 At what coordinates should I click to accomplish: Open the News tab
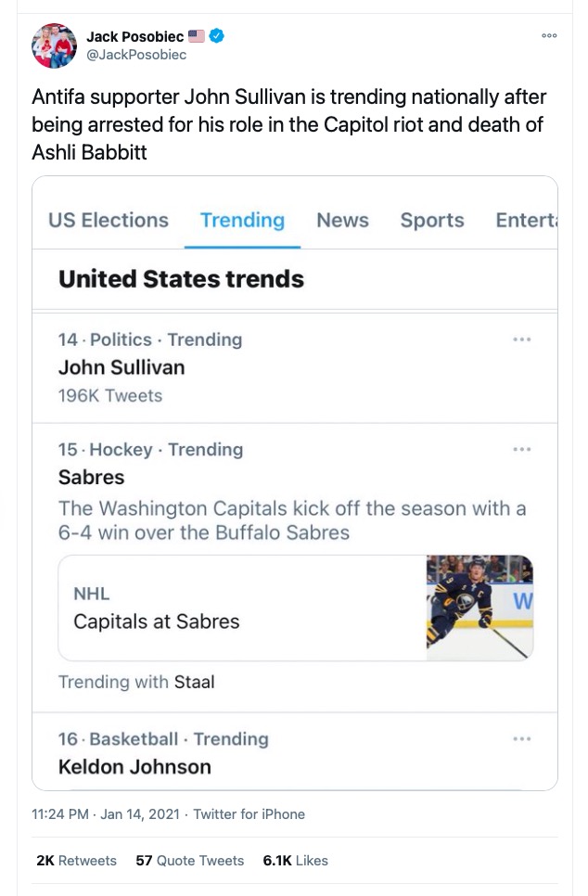coord(342,220)
